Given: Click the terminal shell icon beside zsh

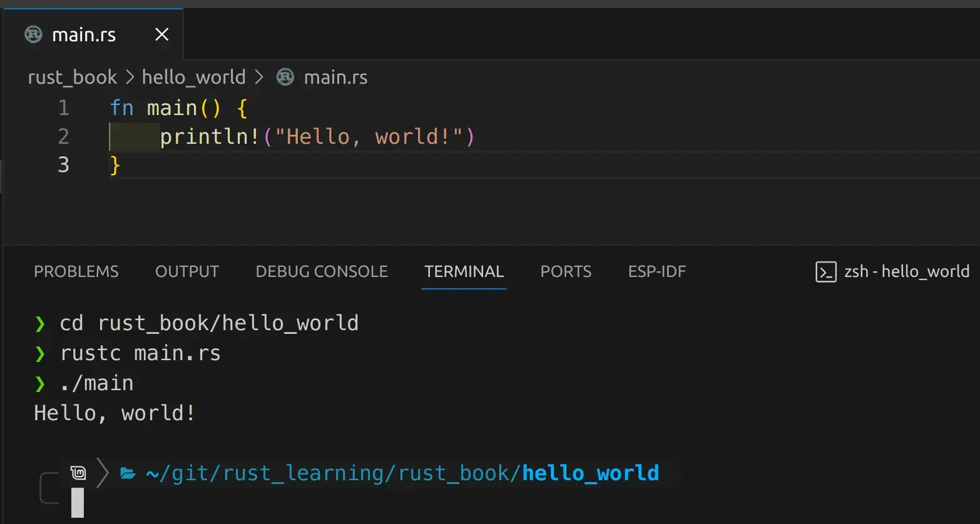Looking at the screenshot, I should click(825, 272).
